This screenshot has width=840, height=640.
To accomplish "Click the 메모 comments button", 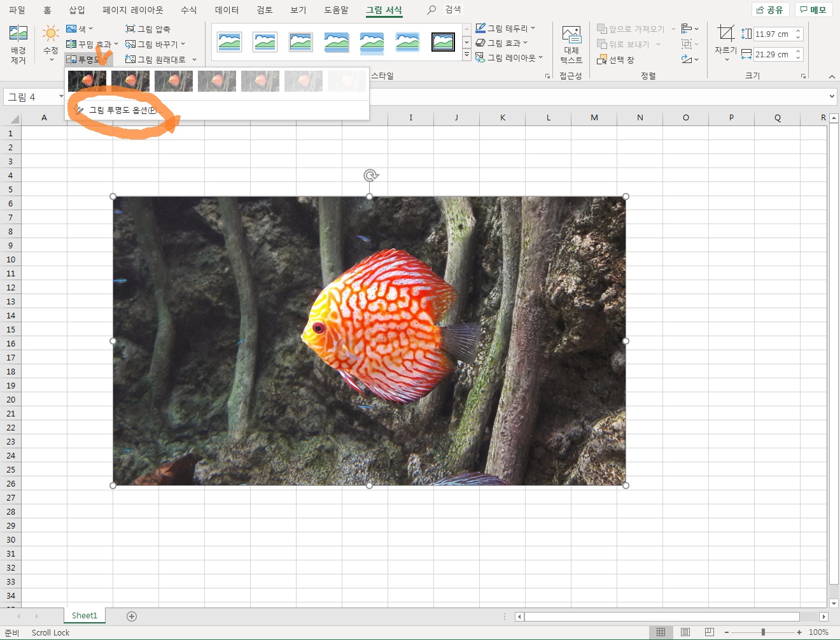I will coord(814,10).
